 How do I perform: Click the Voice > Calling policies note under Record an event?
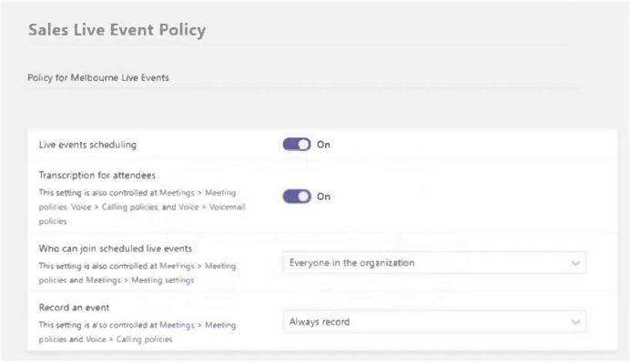(x=129, y=339)
